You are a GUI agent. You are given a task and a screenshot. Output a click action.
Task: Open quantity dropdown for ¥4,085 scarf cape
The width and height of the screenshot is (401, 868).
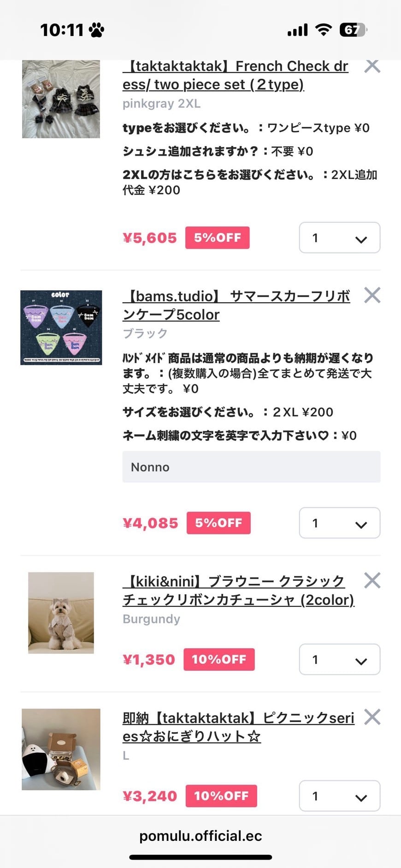pyautogui.click(x=340, y=523)
